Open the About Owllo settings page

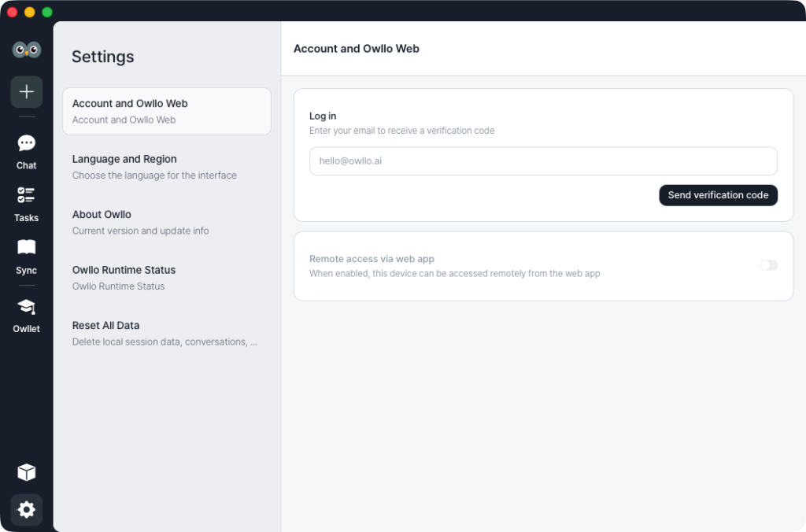167,222
